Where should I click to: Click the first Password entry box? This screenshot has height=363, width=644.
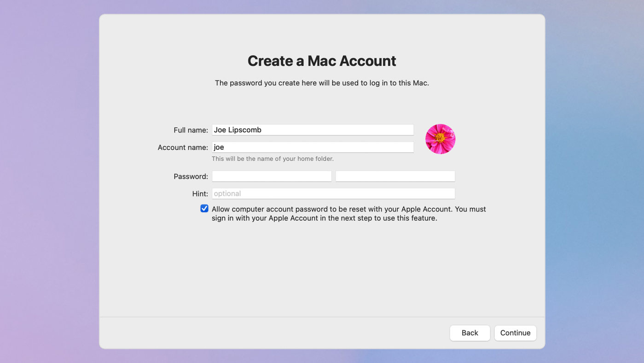(x=271, y=176)
